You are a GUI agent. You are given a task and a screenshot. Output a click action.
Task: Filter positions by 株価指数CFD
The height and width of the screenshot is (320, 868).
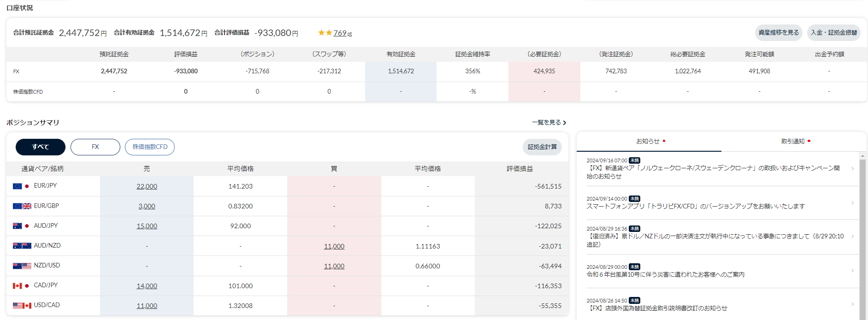pos(150,147)
